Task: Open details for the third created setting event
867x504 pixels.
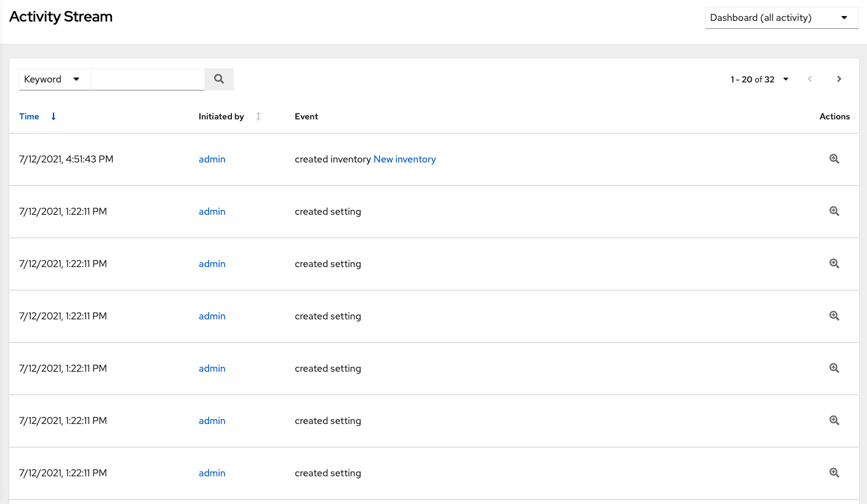Action: pos(834,316)
